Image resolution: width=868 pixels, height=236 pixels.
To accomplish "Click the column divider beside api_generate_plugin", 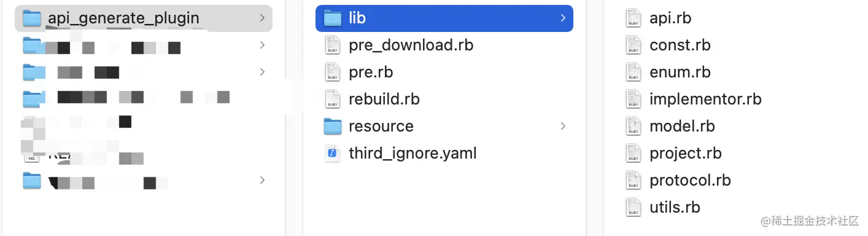I will click(285, 118).
